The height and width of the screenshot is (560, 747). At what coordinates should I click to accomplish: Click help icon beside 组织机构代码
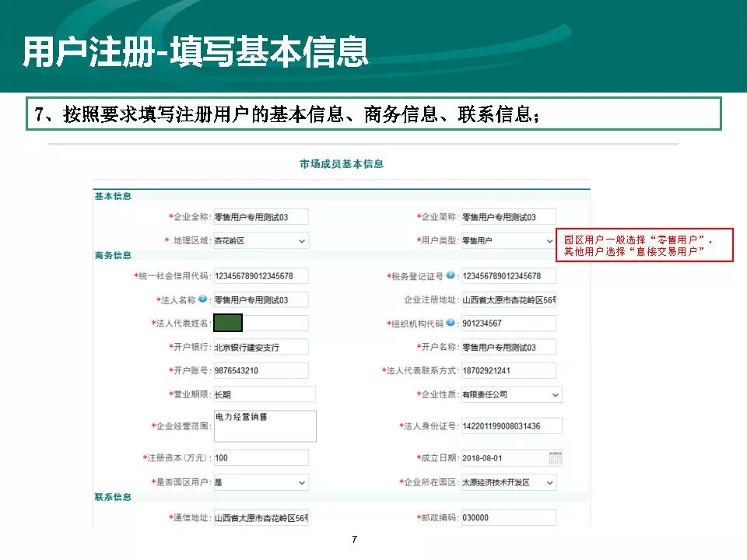451,323
